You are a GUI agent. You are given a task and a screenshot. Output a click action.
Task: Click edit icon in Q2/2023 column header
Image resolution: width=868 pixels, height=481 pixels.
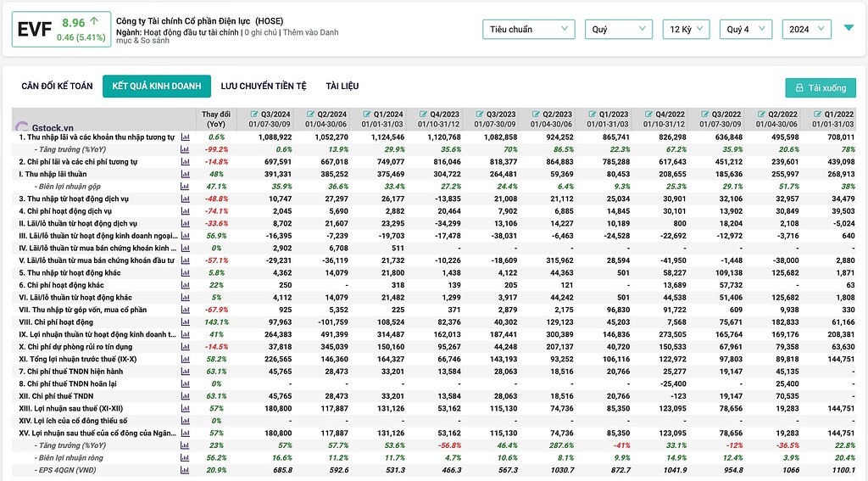point(534,115)
